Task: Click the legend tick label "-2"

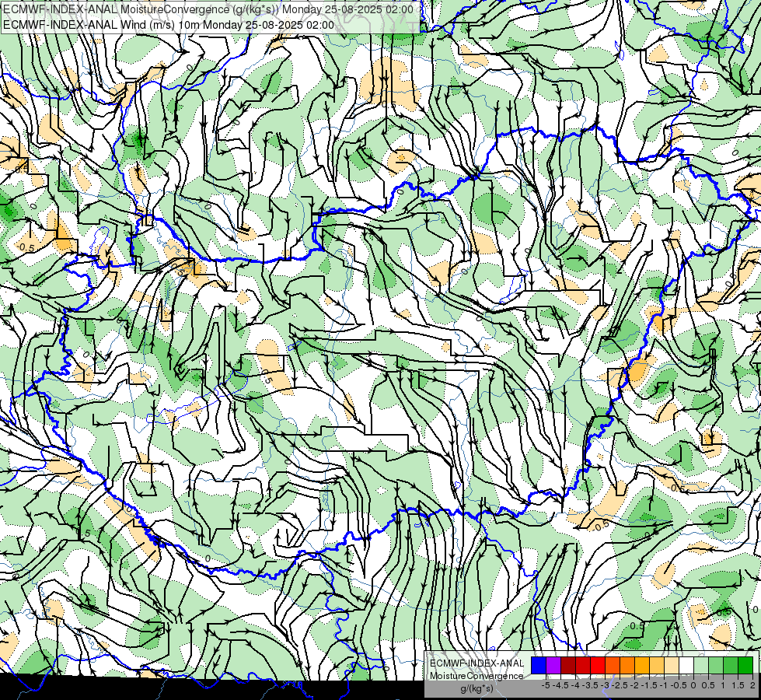Action: [x=635, y=685]
